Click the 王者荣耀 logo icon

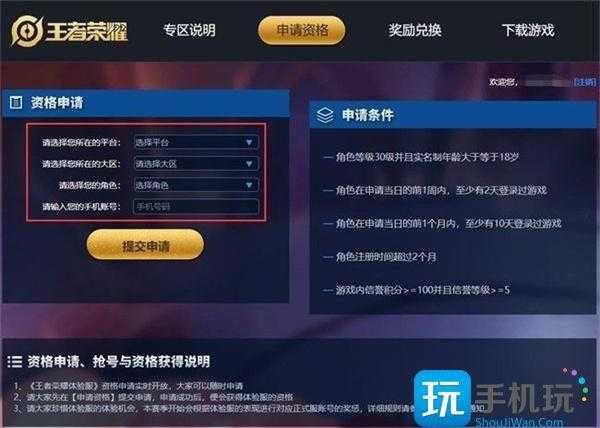[x=27, y=31]
